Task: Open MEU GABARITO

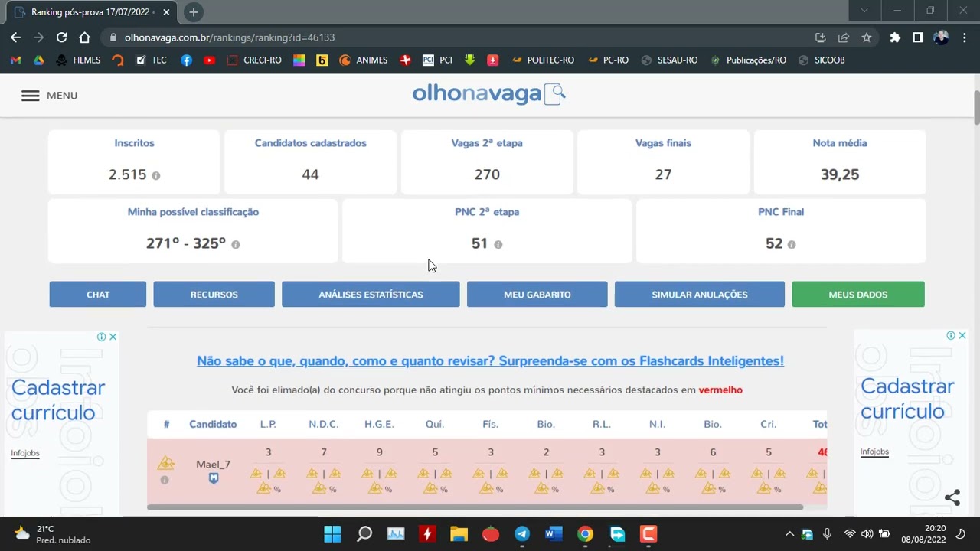Action: point(537,295)
